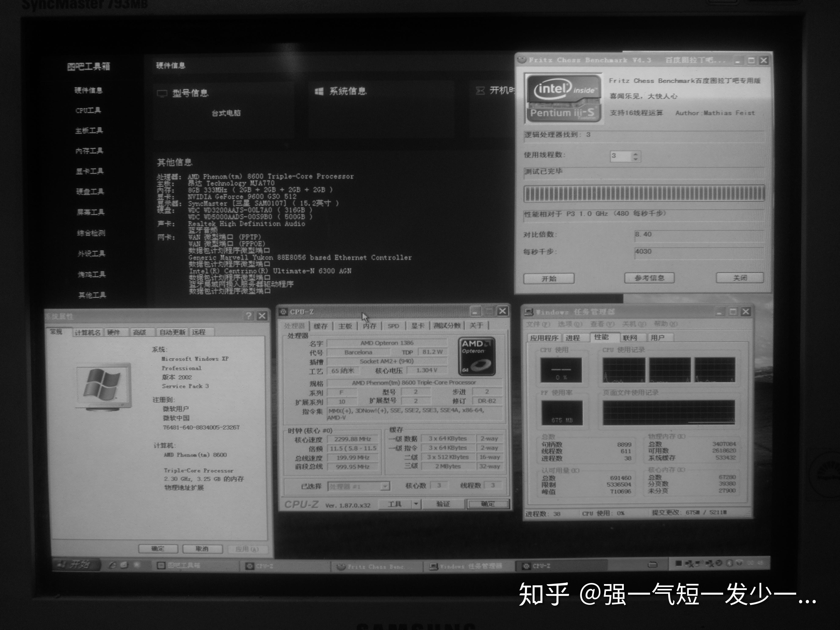The height and width of the screenshot is (630, 840).
Task: Click the Fritz Chess Benchmark taskbar icon
Action: pos(342,567)
